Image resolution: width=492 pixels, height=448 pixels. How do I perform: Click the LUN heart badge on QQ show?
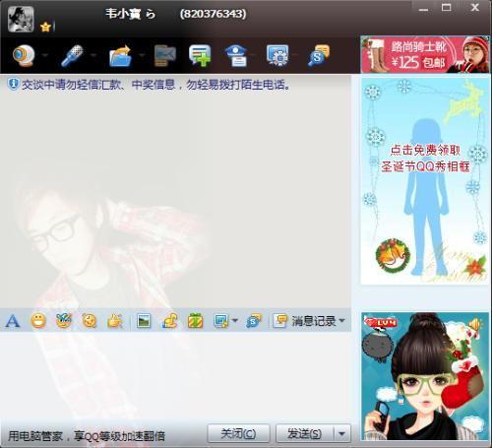382,323
